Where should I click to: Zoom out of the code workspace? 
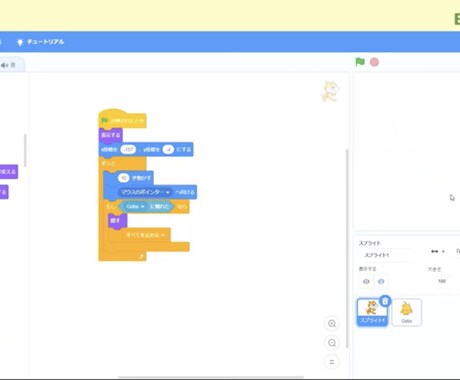[332, 343]
